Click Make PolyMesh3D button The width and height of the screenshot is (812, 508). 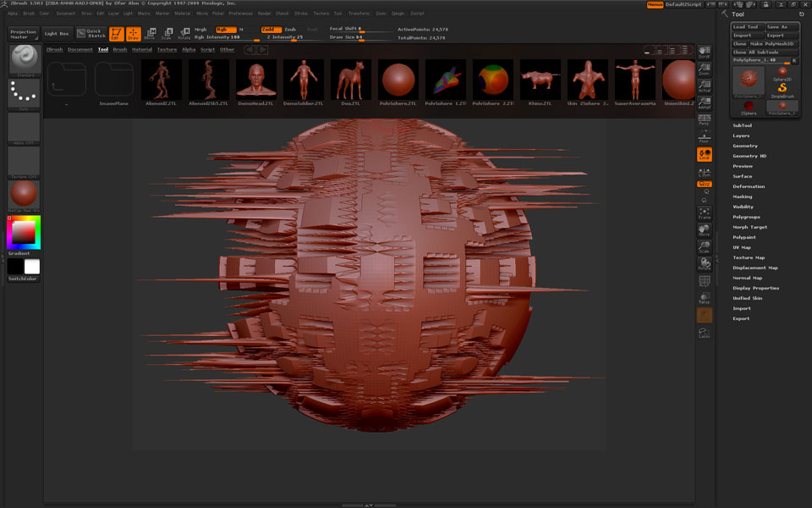click(x=774, y=44)
